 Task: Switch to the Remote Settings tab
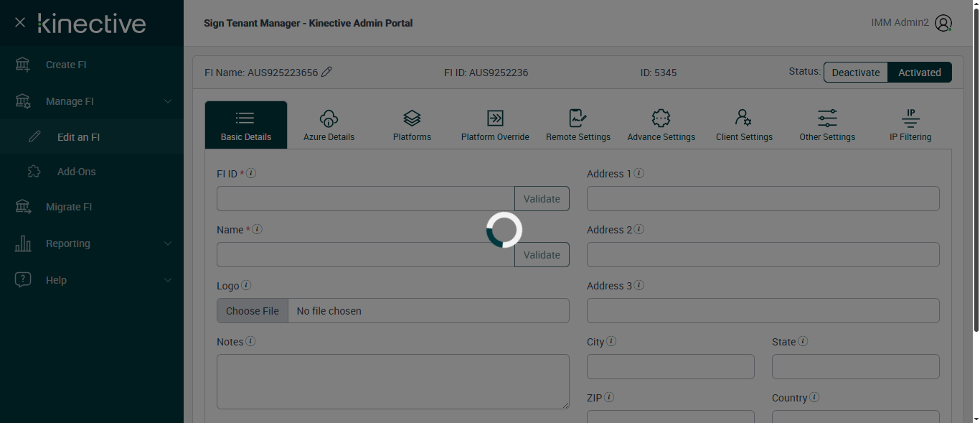point(578,125)
